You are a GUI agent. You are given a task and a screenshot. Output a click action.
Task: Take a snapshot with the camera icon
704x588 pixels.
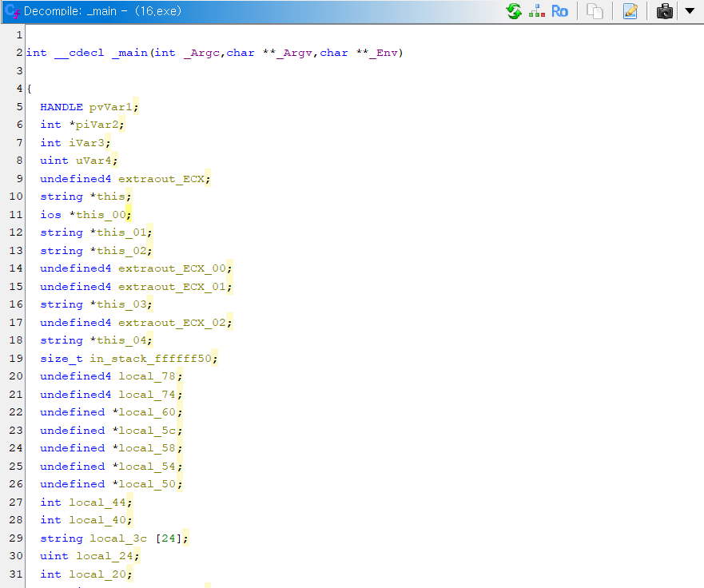(x=665, y=11)
